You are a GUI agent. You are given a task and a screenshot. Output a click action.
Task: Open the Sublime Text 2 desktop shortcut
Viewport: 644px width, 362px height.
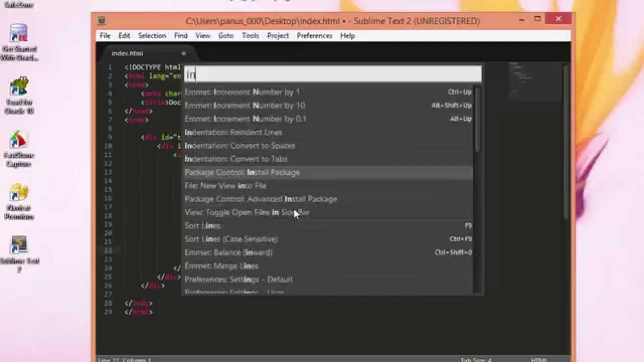pyautogui.click(x=19, y=254)
